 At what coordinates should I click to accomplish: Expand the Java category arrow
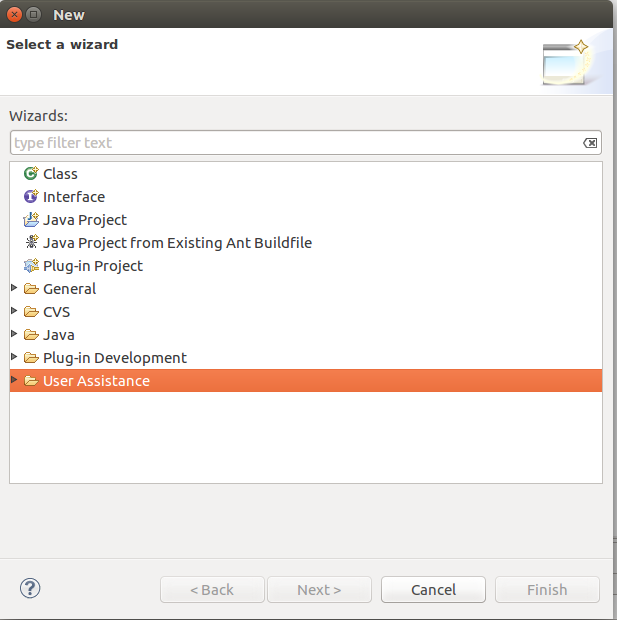pyautogui.click(x=14, y=334)
